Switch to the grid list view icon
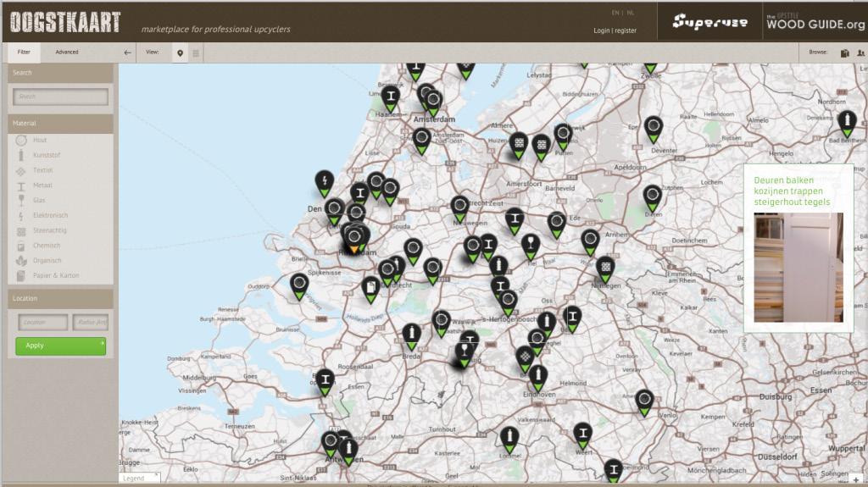Screen dimensions: 868x487 (196, 53)
